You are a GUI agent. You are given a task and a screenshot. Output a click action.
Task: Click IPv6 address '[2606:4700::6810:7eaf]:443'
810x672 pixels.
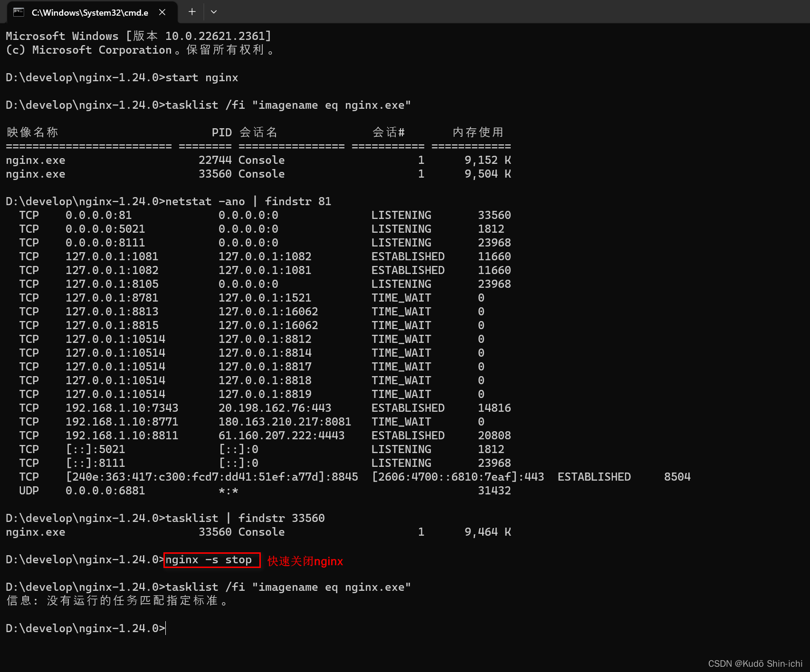click(458, 477)
